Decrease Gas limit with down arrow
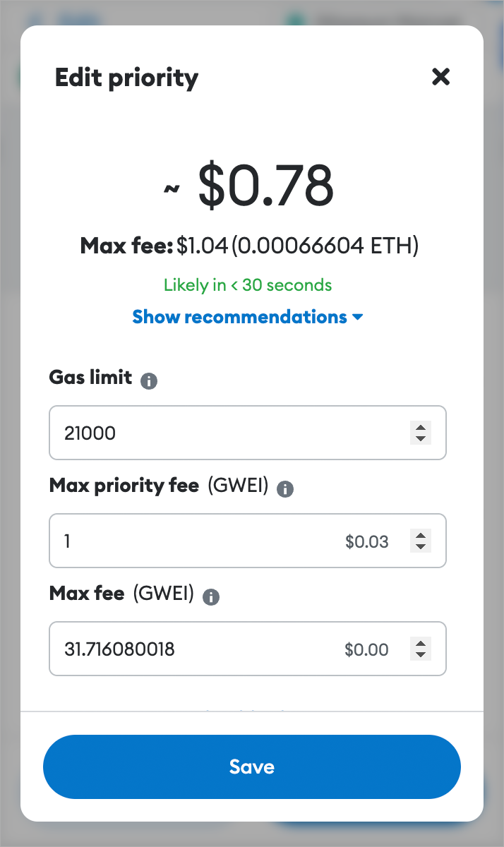504x847 pixels. coord(421,438)
